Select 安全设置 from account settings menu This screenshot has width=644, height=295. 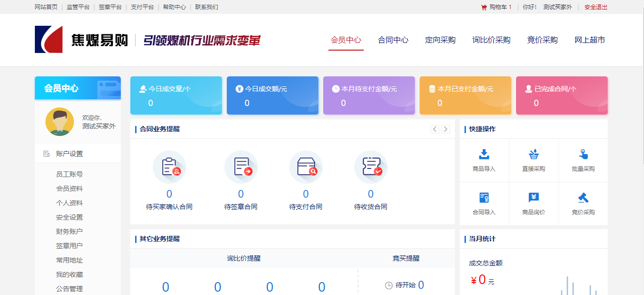pyautogui.click(x=69, y=217)
